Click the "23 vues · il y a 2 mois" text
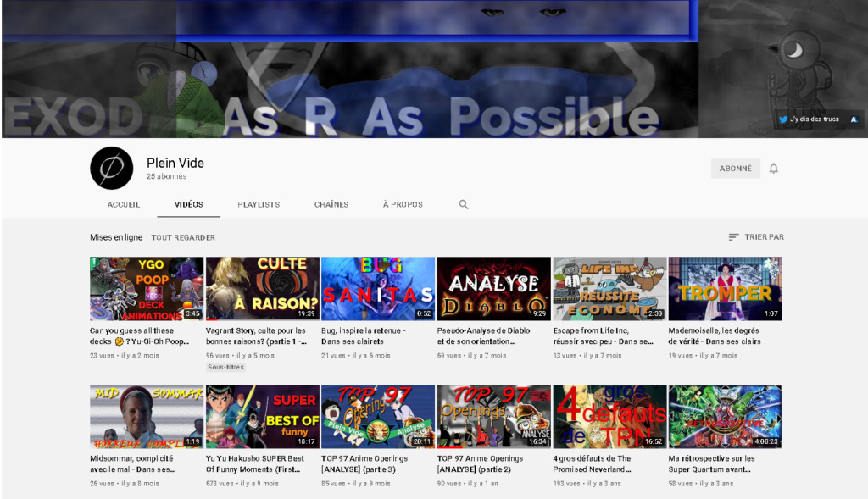Image resolution: width=868 pixels, height=499 pixels. click(125, 356)
